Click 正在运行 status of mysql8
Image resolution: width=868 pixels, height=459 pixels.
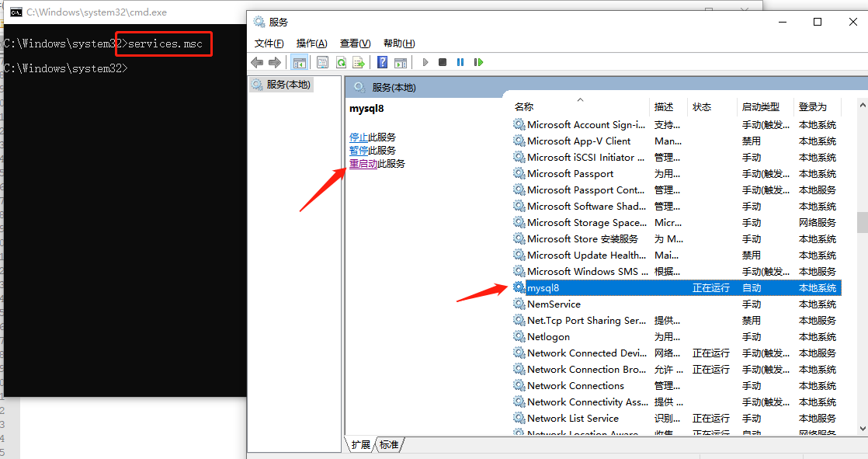pyautogui.click(x=711, y=288)
